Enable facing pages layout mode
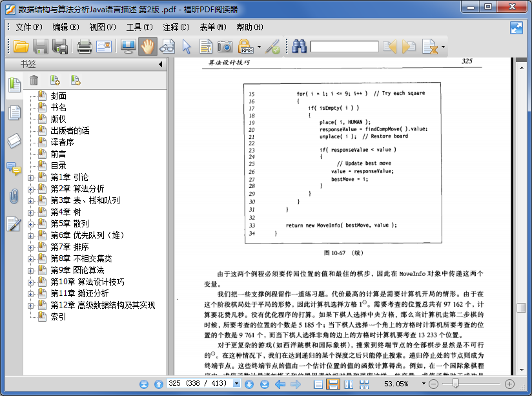The width and height of the screenshot is (532, 396). (349, 384)
